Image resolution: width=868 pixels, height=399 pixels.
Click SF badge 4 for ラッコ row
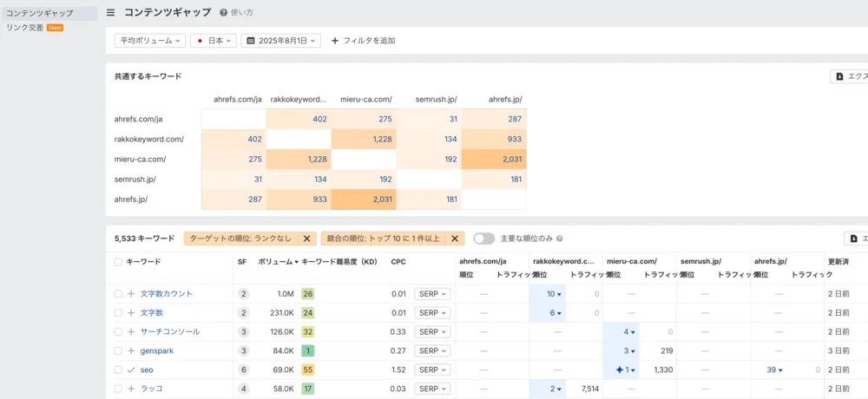[244, 389]
